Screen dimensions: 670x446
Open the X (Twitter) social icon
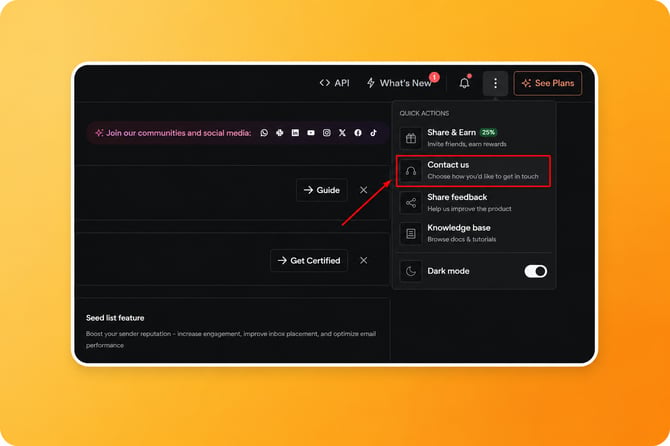point(342,133)
